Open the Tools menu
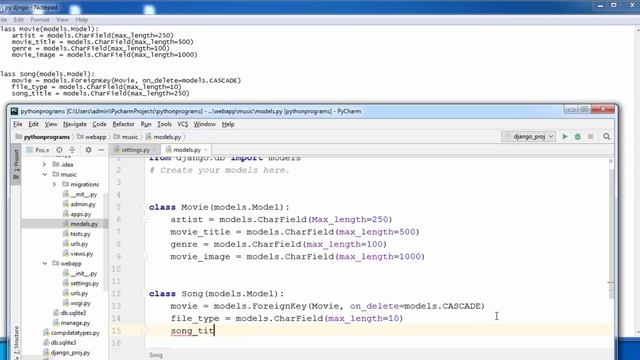The height and width of the screenshot is (360, 640). click(164, 124)
